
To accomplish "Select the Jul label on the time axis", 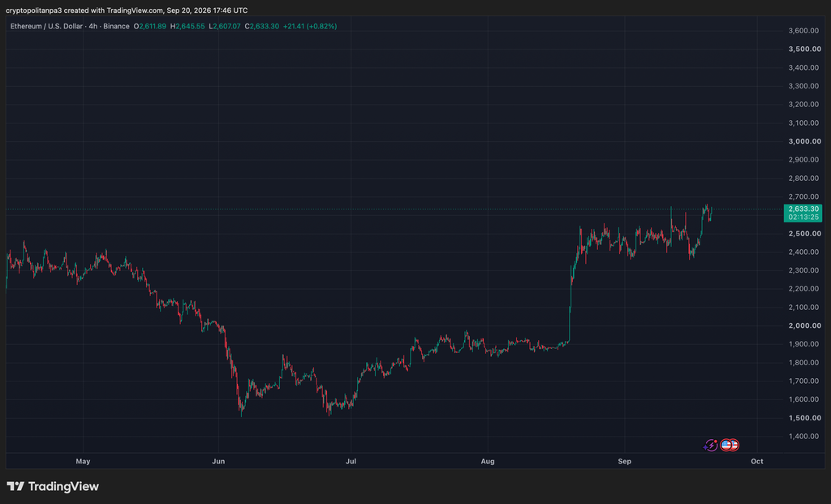I will point(351,461).
